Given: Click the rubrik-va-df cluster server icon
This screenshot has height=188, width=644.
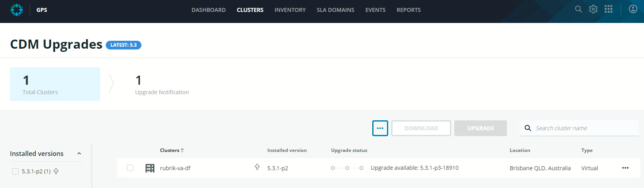Looking at the screenshot, I should click(150, 168).
